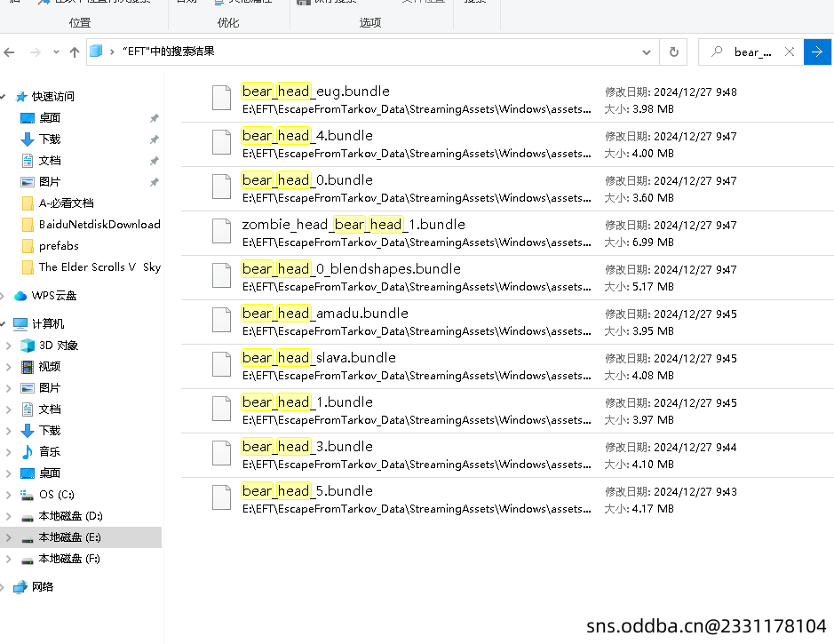834x644 pixels.
Task: Expand the 本地磁盘 (E:) drive node
Action: pyautogui.click(x=8, y=537)
